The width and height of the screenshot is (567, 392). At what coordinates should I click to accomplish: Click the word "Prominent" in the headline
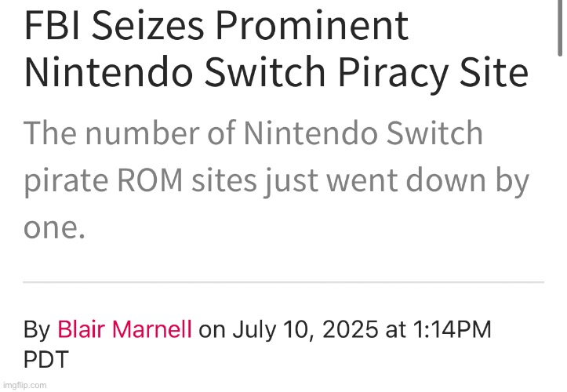click(312, 26)
